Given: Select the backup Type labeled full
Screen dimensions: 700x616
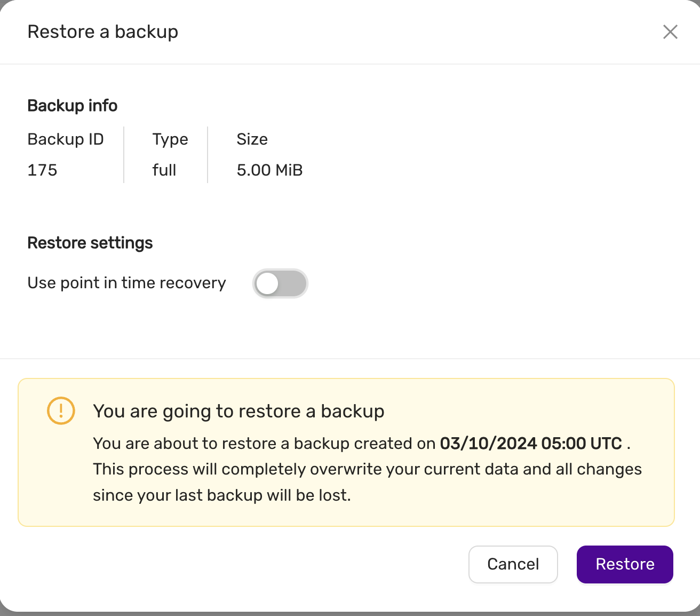Looking at the screenshot, I should click(164, 170).
